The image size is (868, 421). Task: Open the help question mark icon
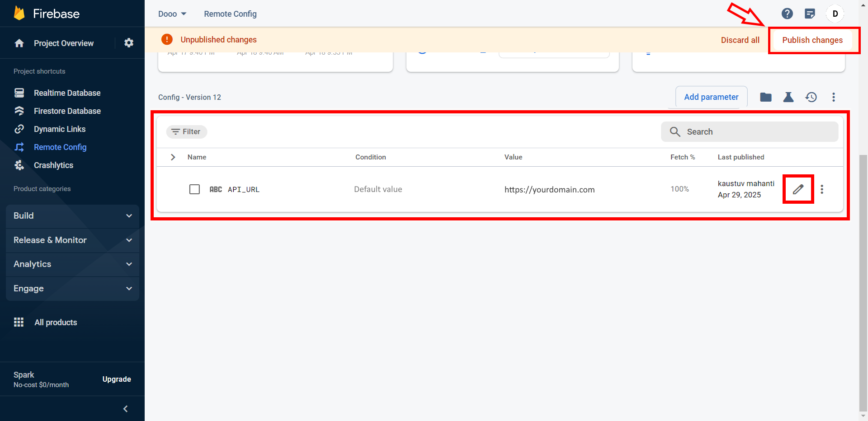[x=787, y=14]
